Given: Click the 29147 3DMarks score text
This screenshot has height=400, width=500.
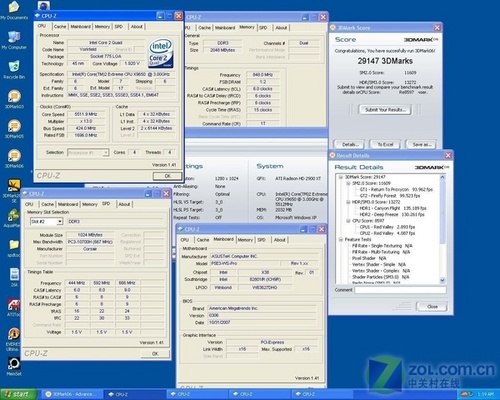Looking at the screenshot, I should click(385, 61).
